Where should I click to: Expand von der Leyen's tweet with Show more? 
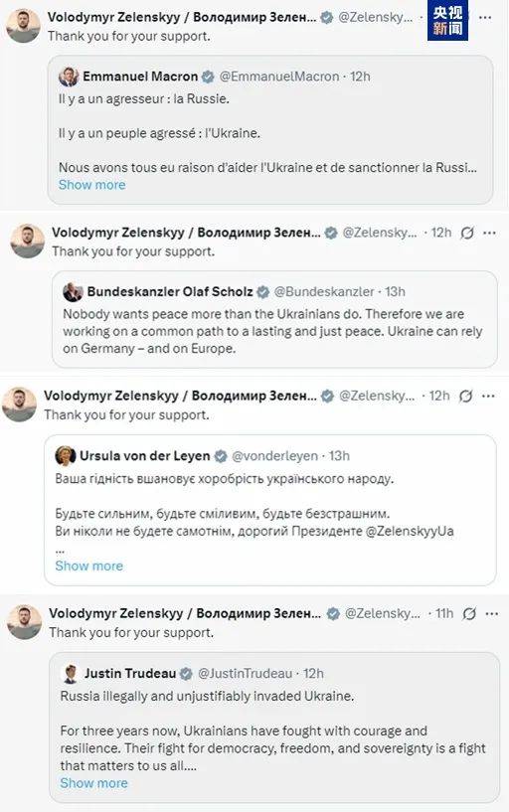coord(89,566)
